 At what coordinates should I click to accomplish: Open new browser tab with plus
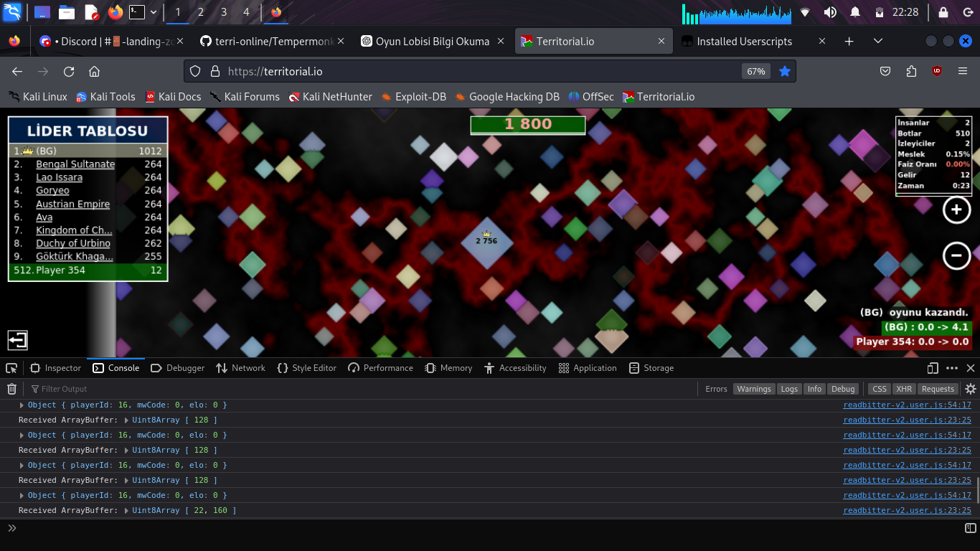pyautogui.click(x=849, y=42)
